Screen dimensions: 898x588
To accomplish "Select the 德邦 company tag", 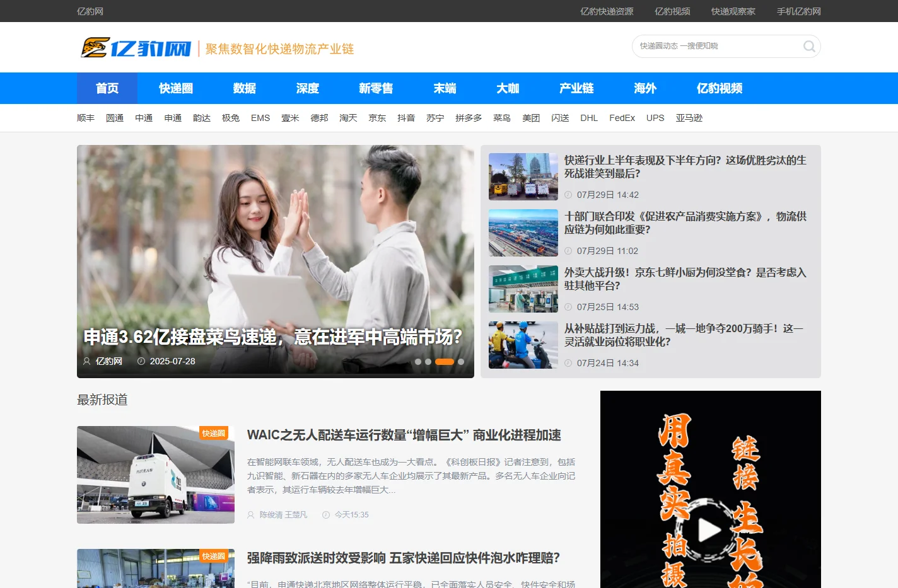I will pos(319,118).
